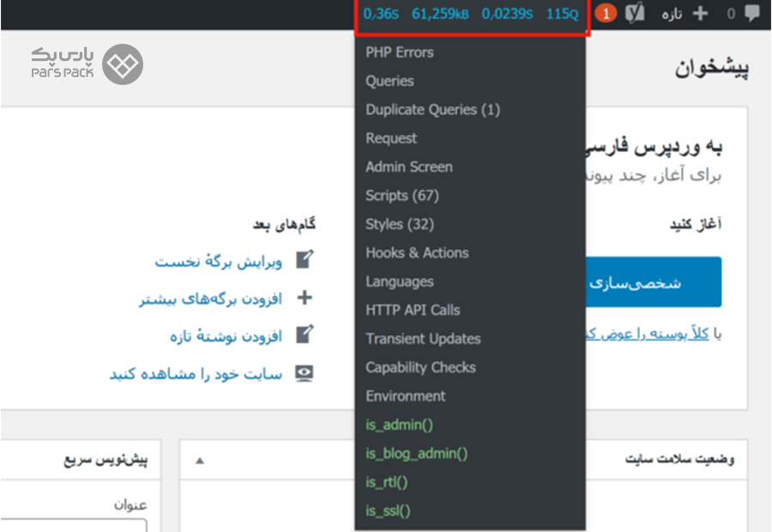The width and height of the screenshot is (772, 532).
Task: Click the پیشخوان page heading
Action: pos(712,68)
